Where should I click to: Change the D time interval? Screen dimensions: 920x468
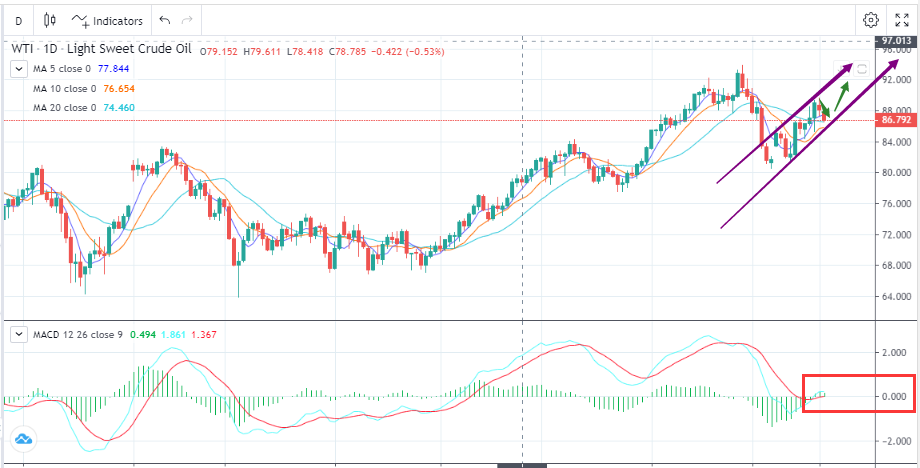18,20
